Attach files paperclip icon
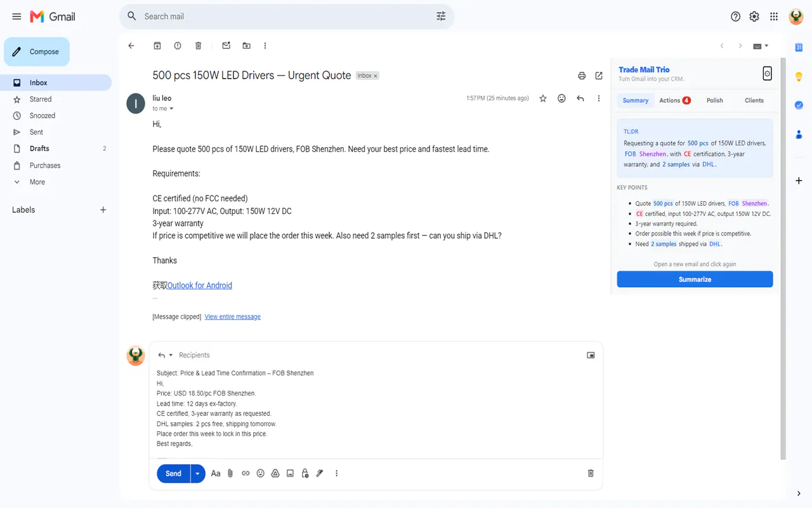 point(230,474)
